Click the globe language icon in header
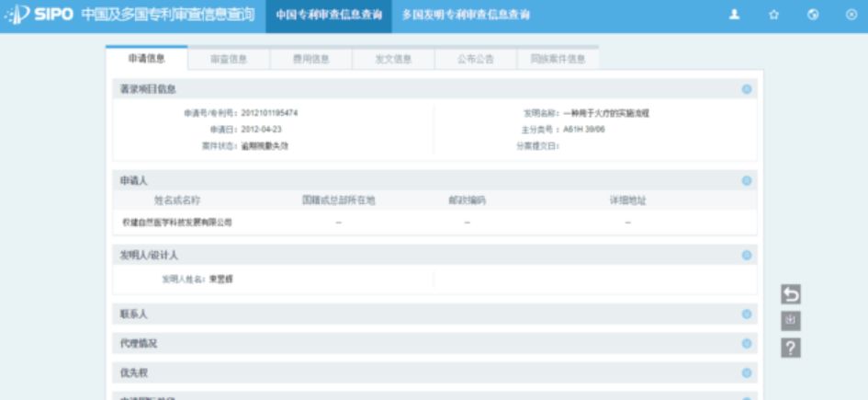 pyautogui.click(x=813, y=15)
